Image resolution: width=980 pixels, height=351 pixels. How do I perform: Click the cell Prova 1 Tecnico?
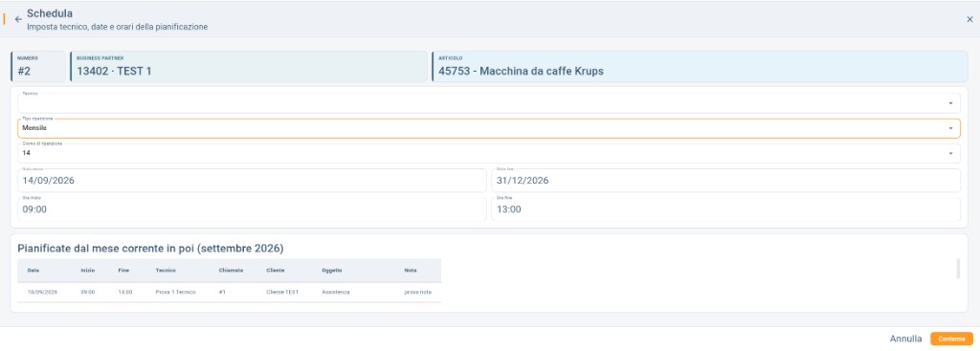176,293
